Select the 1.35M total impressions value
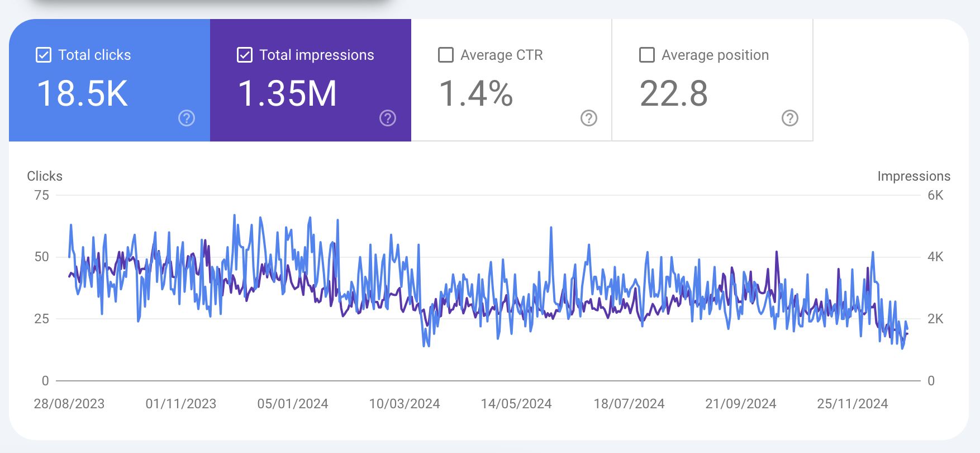Screen dimensions: 980x453 (x=287, y=93)
